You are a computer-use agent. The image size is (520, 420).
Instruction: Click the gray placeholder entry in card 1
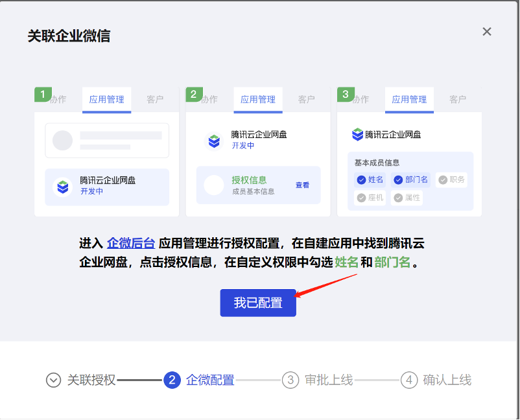point(107,141)
